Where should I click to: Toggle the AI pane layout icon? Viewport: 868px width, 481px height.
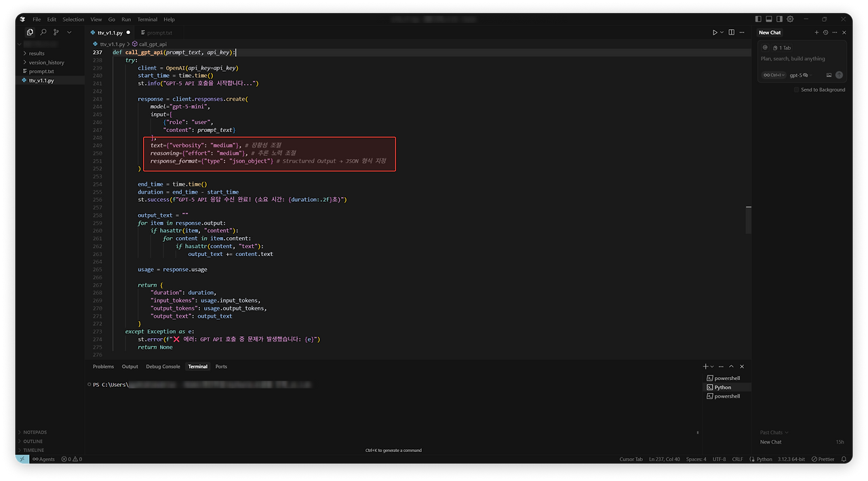point(780,20)
